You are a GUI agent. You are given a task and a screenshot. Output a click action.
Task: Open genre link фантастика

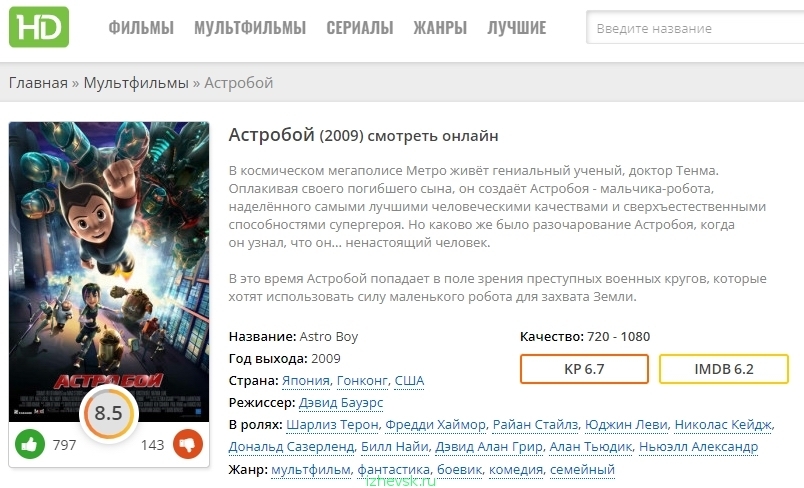[x=393, y=469]
